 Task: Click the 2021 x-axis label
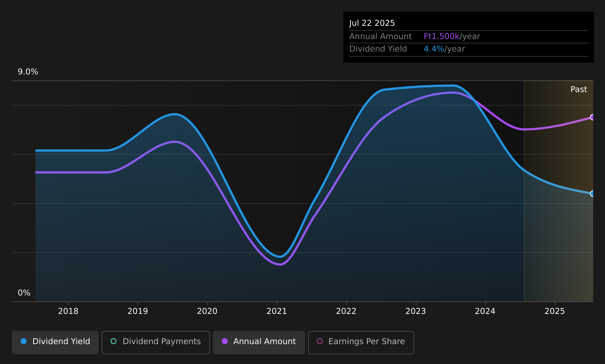(277, 311)
